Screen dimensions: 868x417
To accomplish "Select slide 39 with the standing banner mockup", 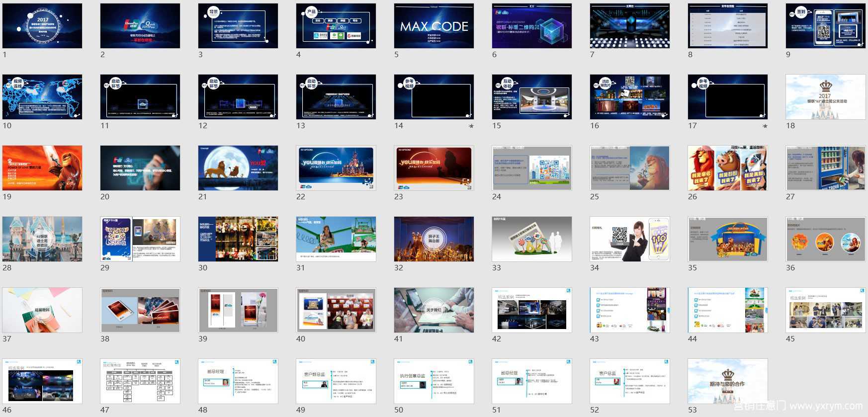I will 238,310.
